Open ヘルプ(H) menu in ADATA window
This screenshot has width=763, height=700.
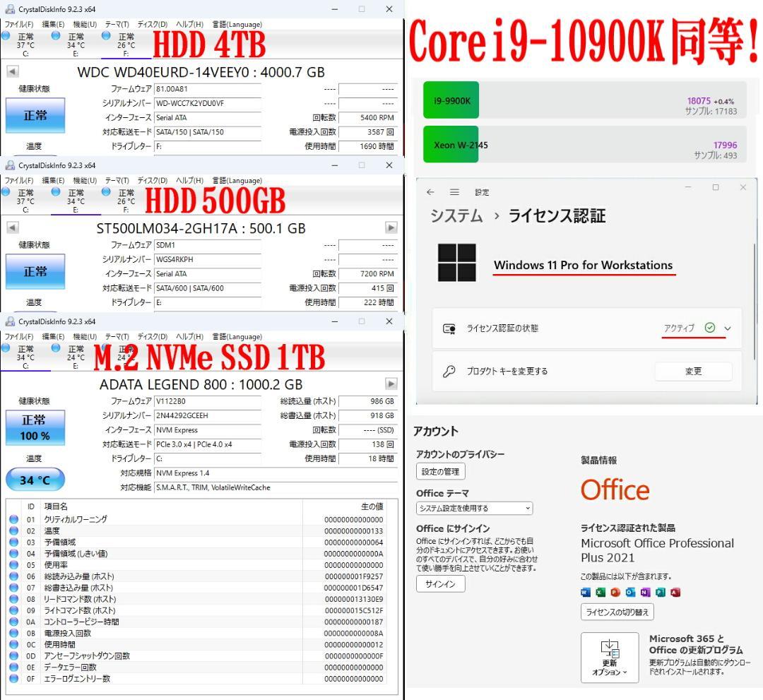coord(189,337)
